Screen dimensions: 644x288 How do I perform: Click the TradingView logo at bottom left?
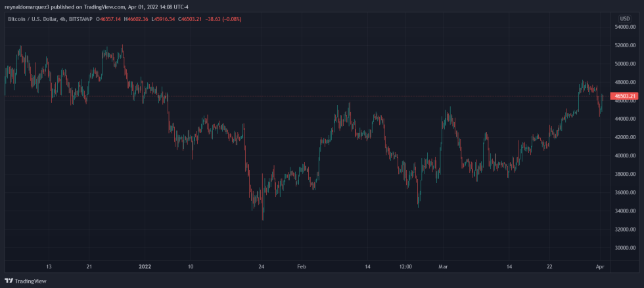coord(26,281)
